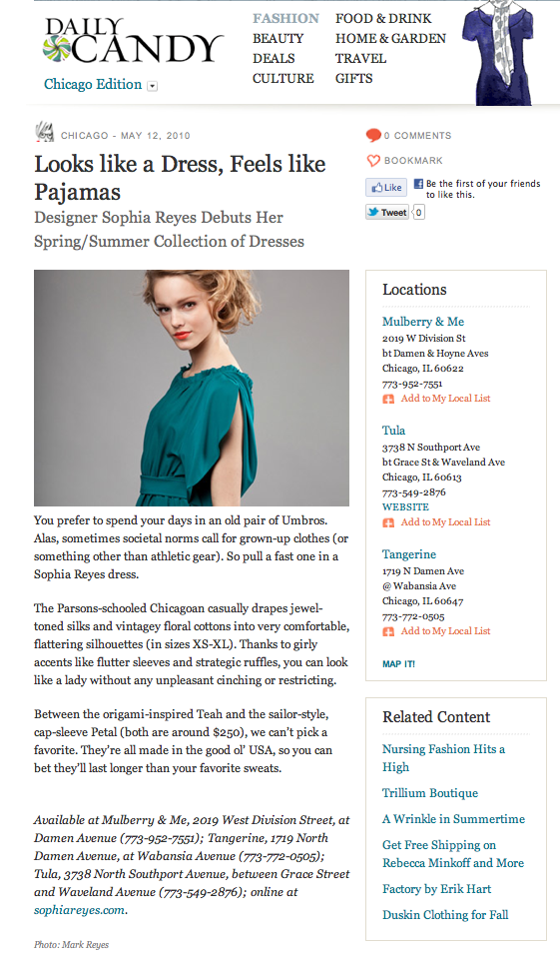Click the author sketch icon beside Chicago date
The image size is (560, 961).
[44, 133]
